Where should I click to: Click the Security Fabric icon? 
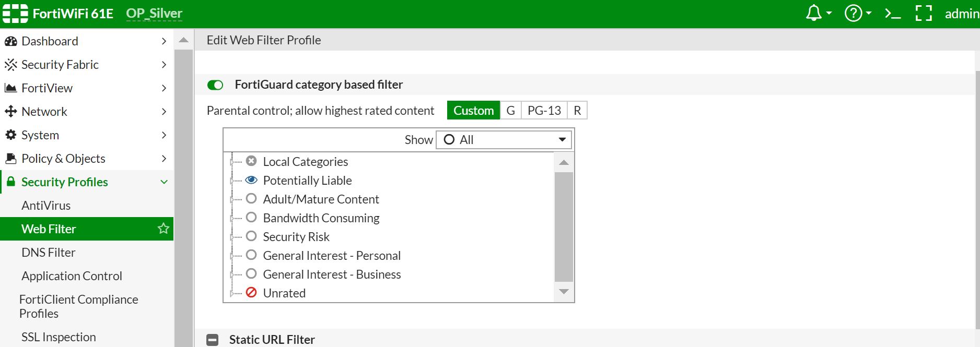click(10, 65)
